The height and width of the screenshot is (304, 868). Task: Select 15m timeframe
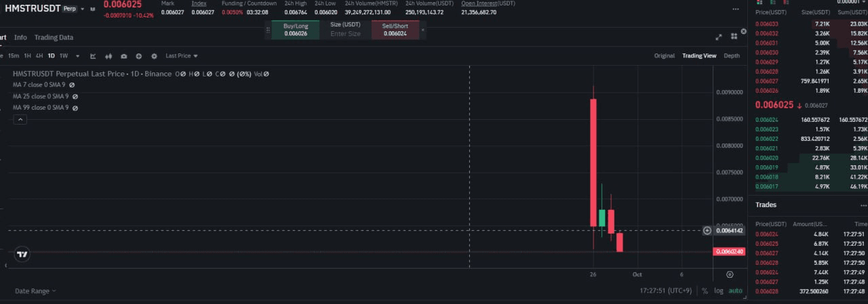point(14,56)
